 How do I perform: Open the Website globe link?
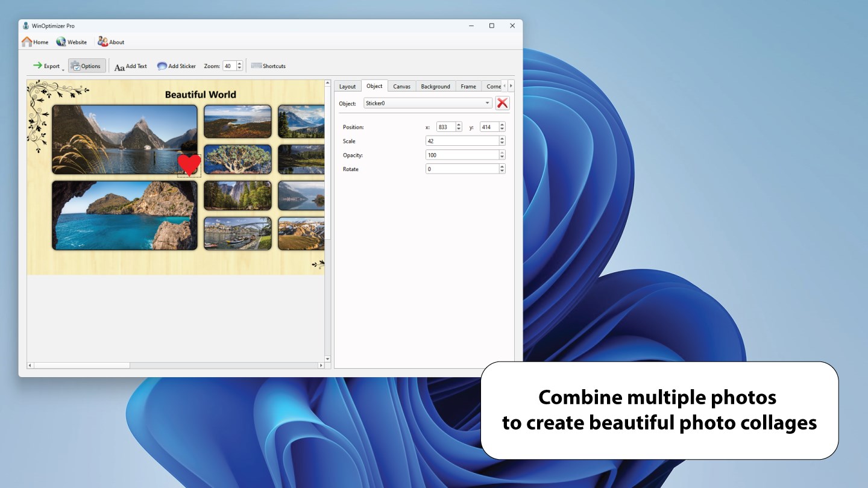[72, 42]
